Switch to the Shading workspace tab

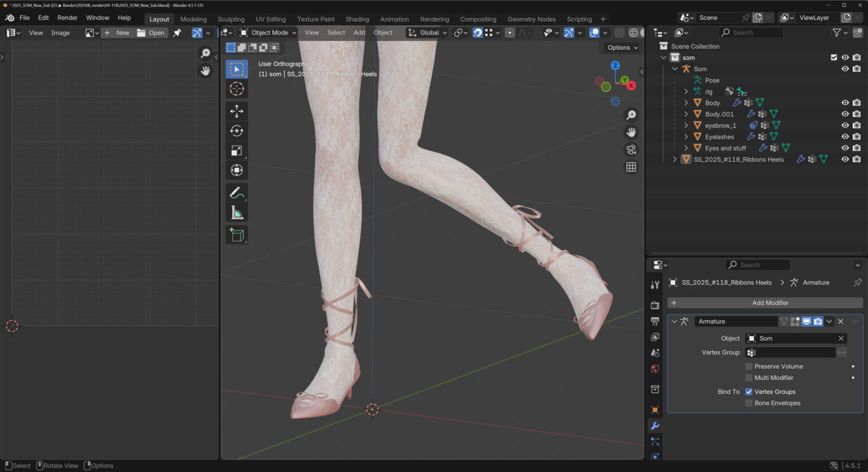pos(357,19)
